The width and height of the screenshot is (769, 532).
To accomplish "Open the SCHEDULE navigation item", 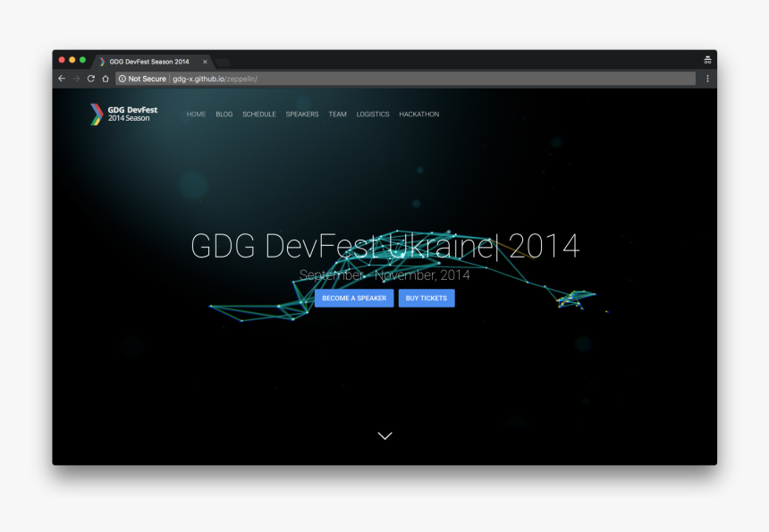I will 259,114.
